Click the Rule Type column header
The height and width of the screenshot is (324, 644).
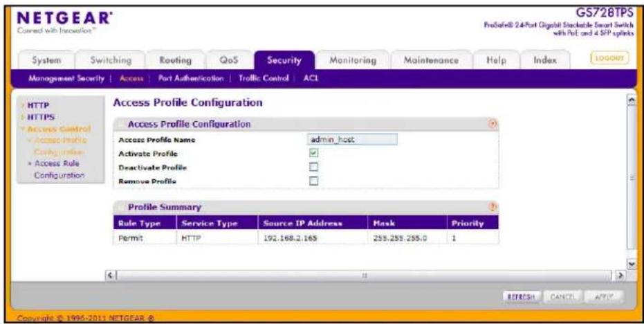pos(144,223)
